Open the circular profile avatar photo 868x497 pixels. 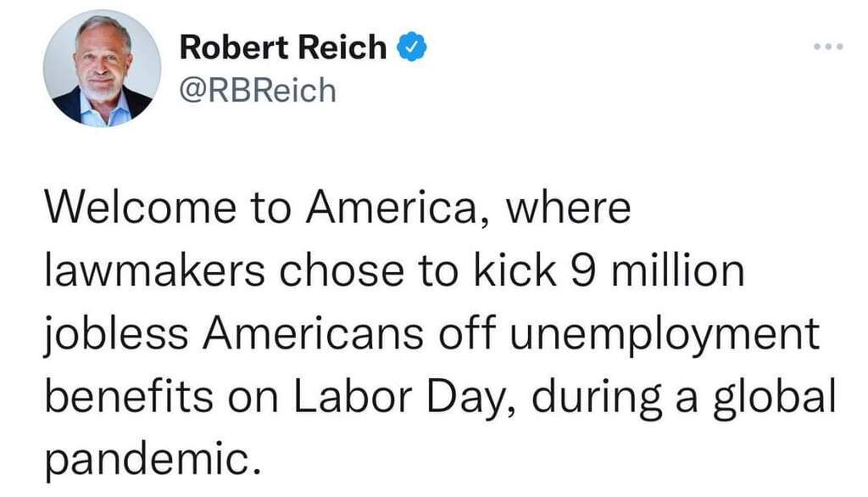103,70
